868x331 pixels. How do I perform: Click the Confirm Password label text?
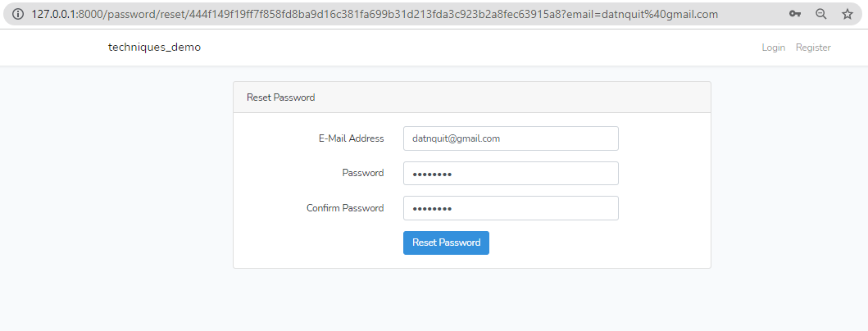(x=345, y=208)
